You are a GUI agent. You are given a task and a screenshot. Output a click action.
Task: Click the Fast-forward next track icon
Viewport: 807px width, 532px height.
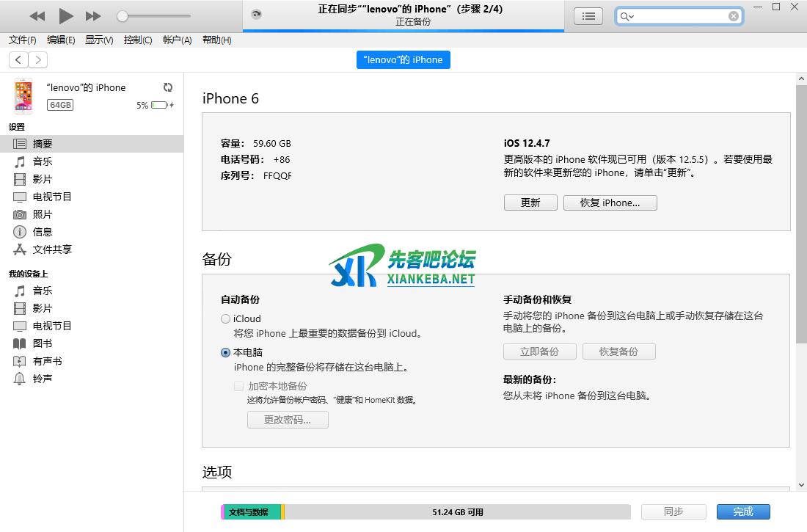coord(93,16)
